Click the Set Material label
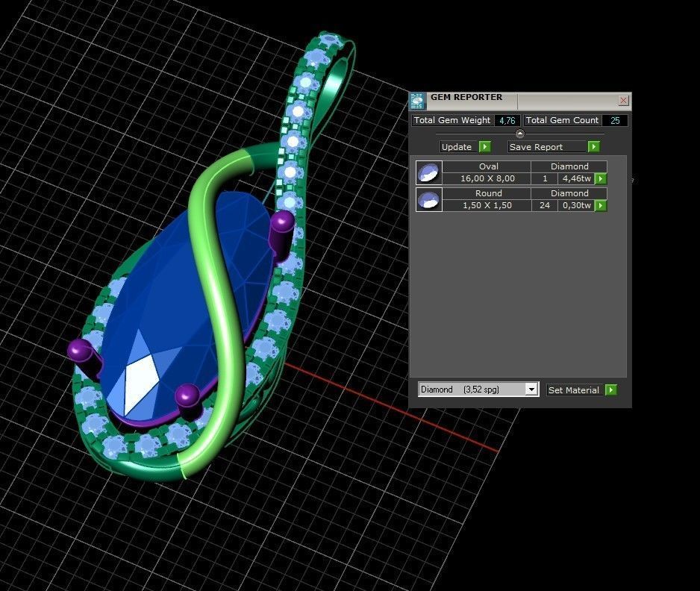The height and width of the screenshot is (591, 700). point(573,390)
